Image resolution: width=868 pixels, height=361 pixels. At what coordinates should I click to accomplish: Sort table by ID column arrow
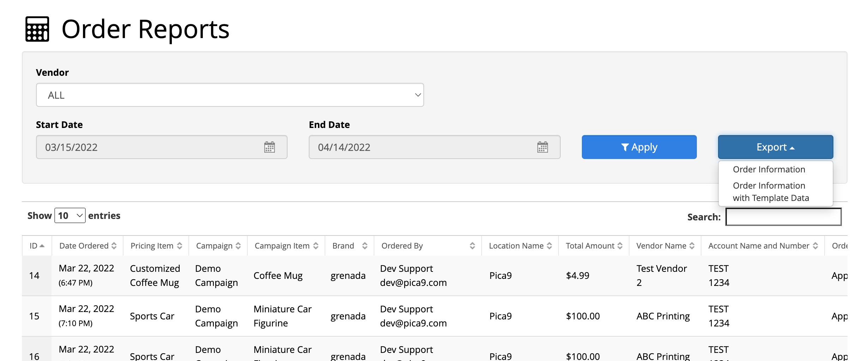tap(42, 246)
